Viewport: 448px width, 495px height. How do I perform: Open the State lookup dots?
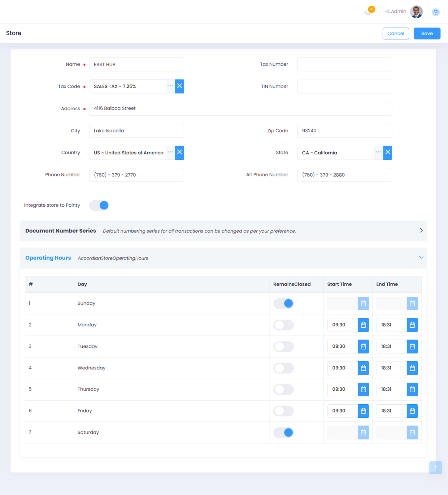pos(378,153)
